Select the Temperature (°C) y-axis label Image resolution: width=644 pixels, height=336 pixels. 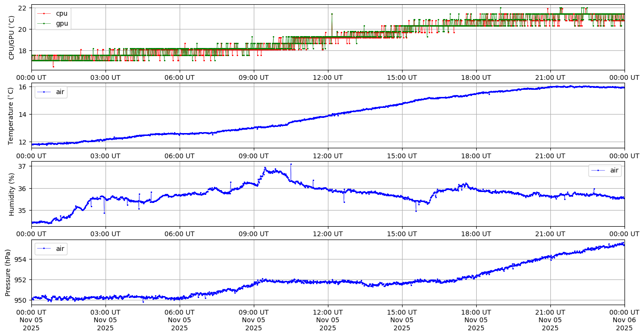tap(12, 115)
